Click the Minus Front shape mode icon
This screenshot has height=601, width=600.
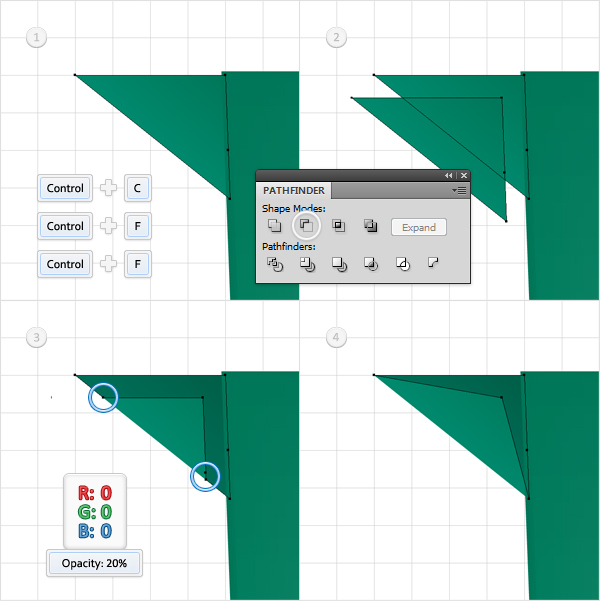tap(306, 225)
